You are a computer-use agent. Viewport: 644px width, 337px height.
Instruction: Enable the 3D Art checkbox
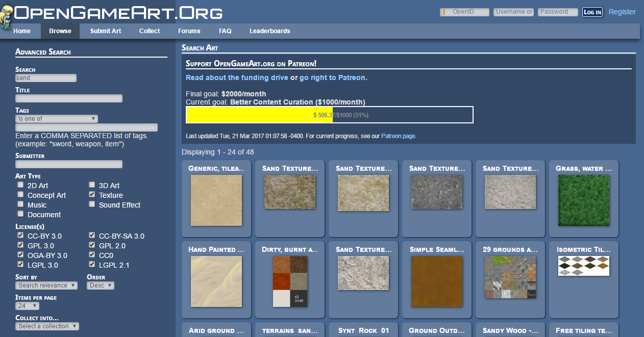tap(92, 185)
